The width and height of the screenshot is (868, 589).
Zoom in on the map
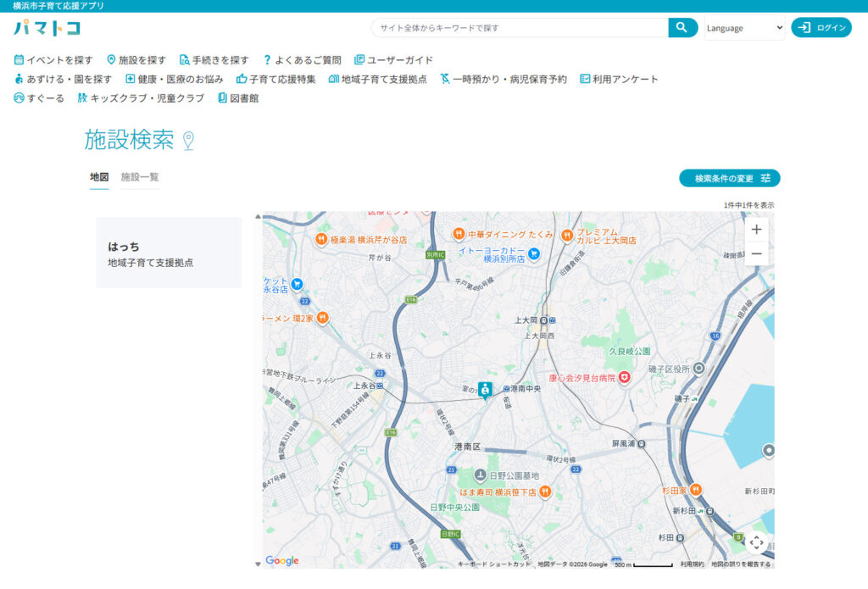click(756, 229)
